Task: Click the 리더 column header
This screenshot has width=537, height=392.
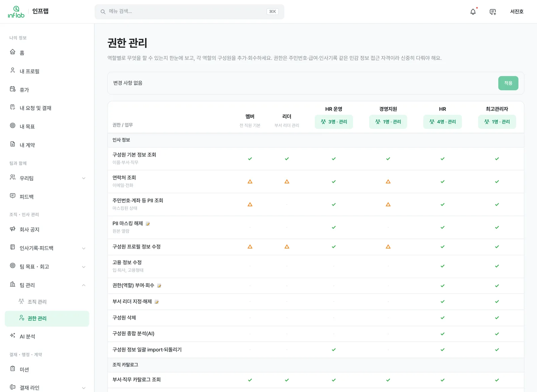Action: pyautogui.click(x=287, y=116)
